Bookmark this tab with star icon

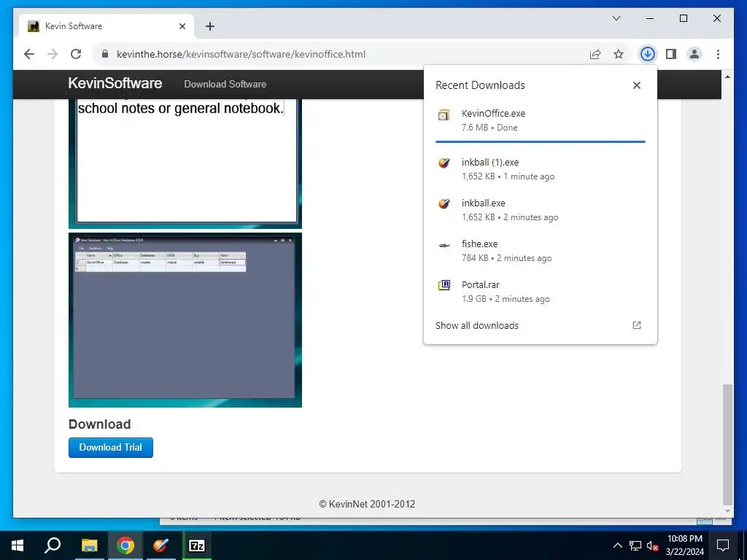(x=619, y=54)
